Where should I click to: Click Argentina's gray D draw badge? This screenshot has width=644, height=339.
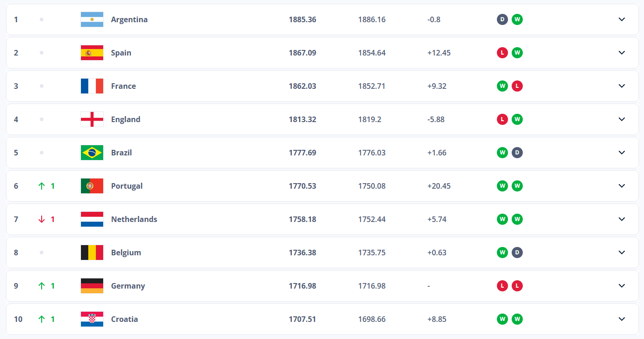[x=502, y=19]
